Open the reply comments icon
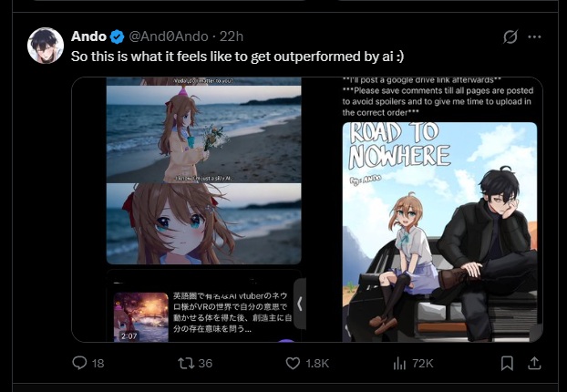Image resolution: width=567 pixels, height=392 pixels. (79, 363)
